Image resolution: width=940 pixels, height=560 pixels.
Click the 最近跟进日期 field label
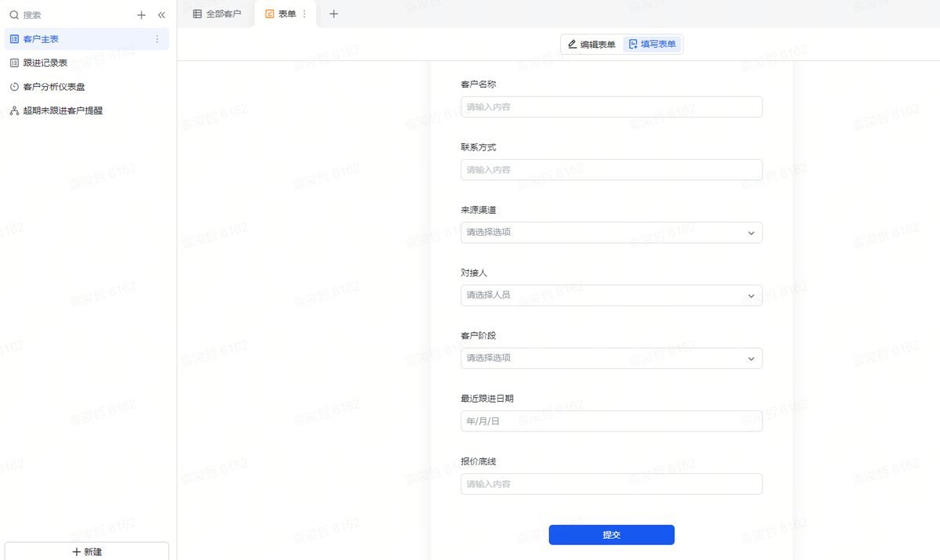click(x=487, y=398)
